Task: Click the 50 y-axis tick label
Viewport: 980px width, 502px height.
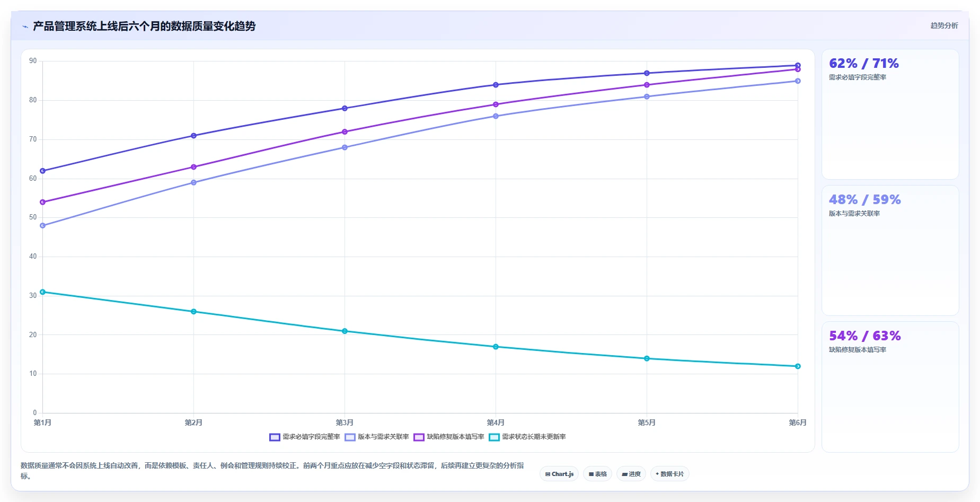Action: pos(33,217)
